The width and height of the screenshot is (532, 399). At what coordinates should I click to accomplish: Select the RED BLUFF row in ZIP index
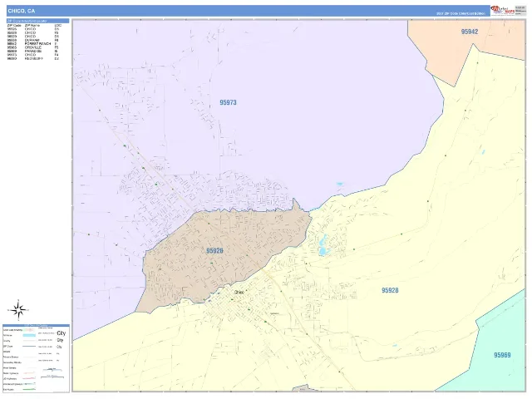pyautogui.click(x=32, y=59)
